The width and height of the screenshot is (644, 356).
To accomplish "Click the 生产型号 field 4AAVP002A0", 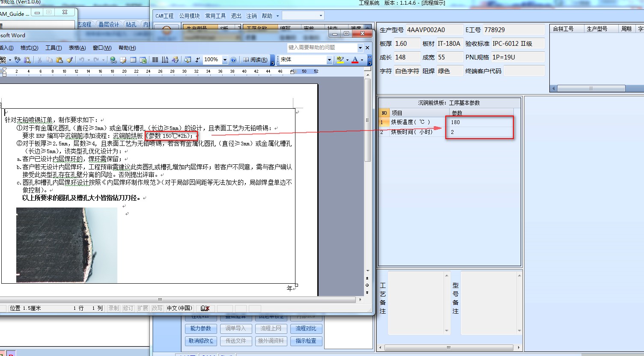I will point(434,30).
